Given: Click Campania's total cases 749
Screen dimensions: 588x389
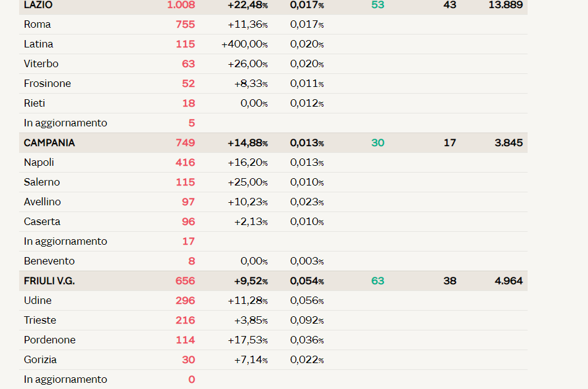Looking at the screenshot, I should pos(186,143).
